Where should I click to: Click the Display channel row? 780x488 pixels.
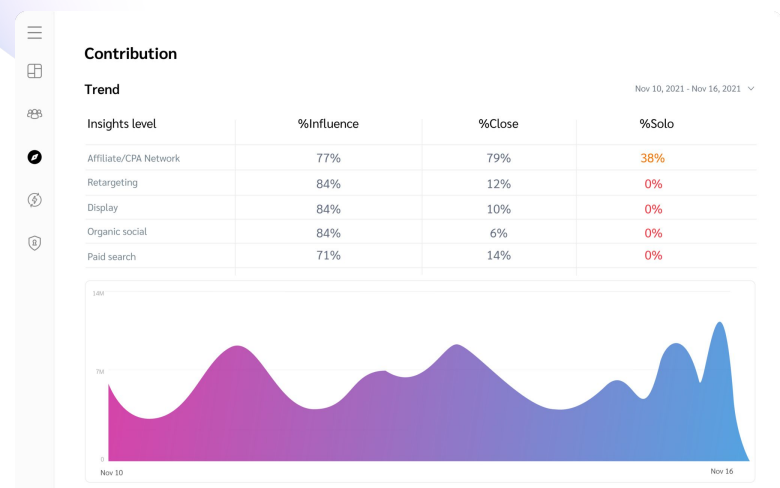[102, 208]
